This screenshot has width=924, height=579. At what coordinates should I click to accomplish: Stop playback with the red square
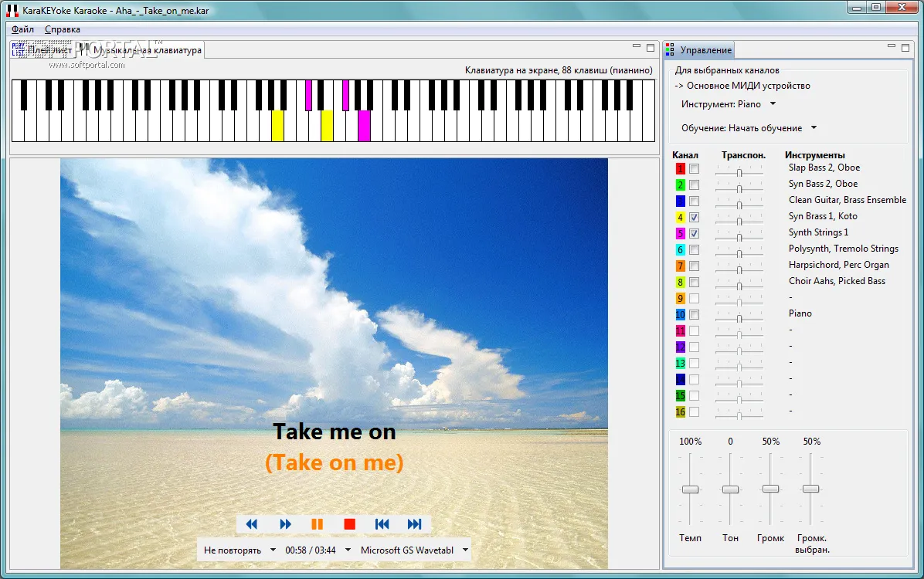pyautogui.click(x=349, y=524)
